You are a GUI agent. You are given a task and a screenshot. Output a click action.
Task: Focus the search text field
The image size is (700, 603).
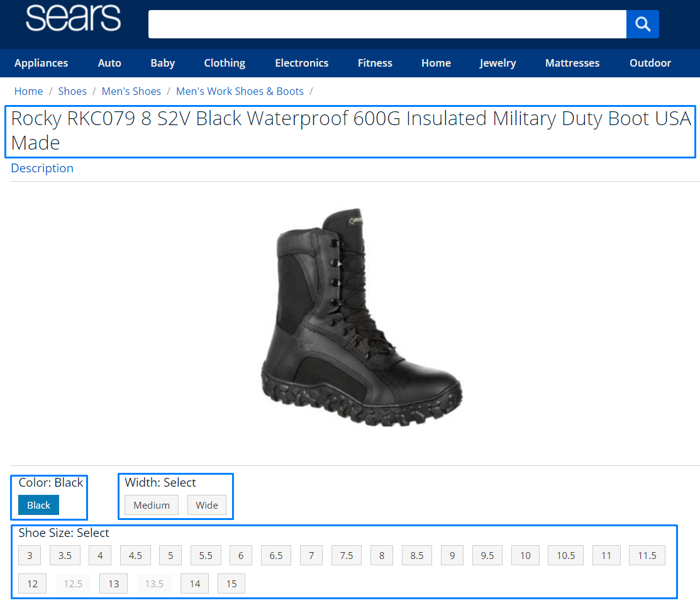387,24
